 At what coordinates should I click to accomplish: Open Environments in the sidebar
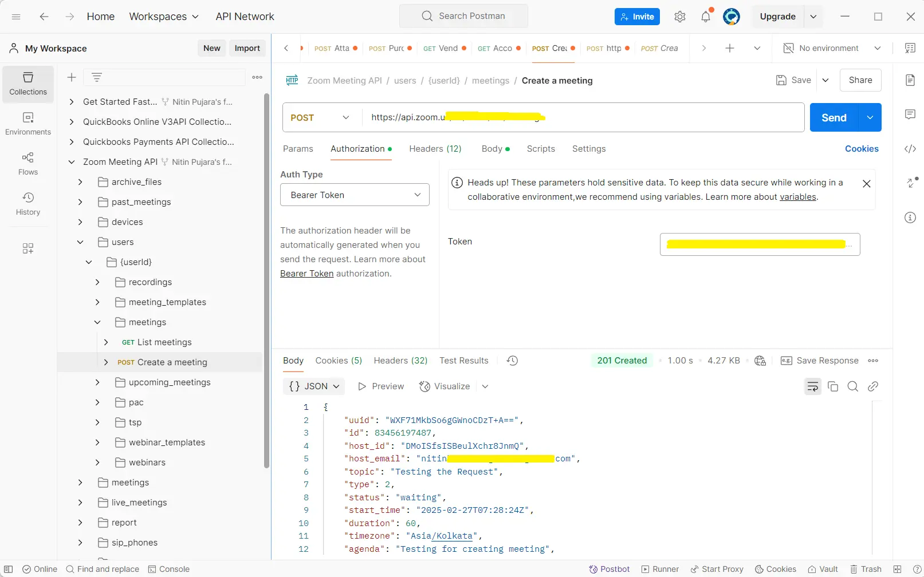(28, 124)
